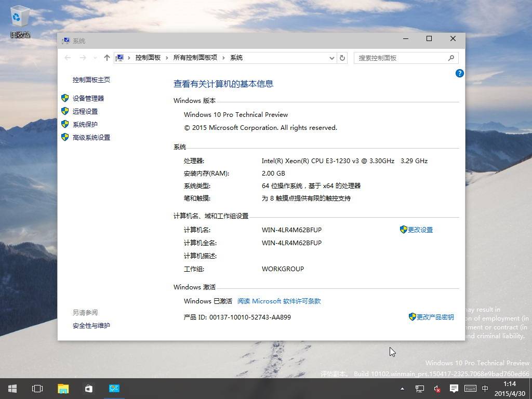
Task: Open Action Center notifications icon
Action: tap(454, 389)
